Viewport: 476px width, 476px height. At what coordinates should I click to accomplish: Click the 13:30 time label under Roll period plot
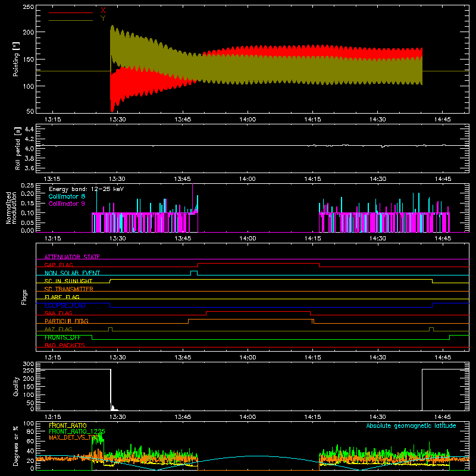tap(117, 179)
